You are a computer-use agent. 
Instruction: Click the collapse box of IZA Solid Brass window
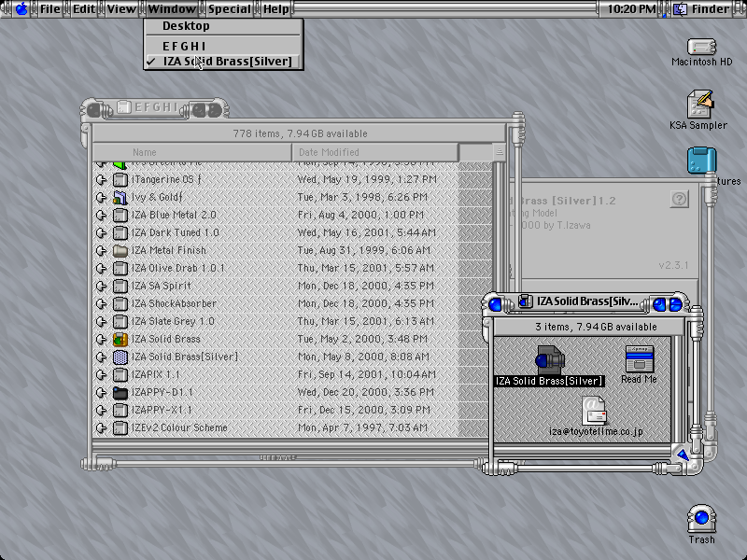point(675,305)
